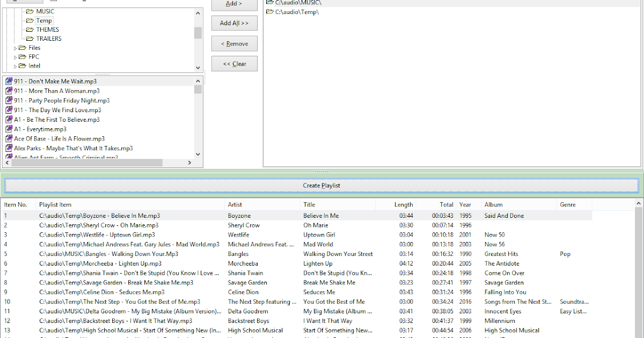644x338 pixels.
Task: Click the Create Playlist button
Action: tap(321, 186)
